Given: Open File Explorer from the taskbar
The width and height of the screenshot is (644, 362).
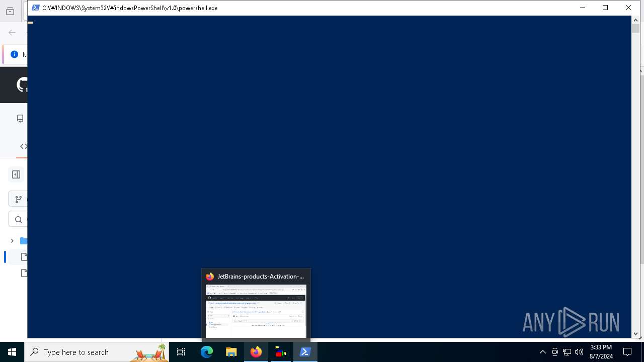Looking at the screenshot, I should tap(231, 352).
